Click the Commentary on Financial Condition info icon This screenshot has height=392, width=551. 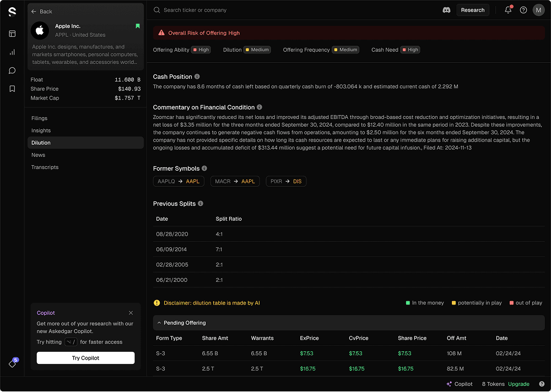260,107
